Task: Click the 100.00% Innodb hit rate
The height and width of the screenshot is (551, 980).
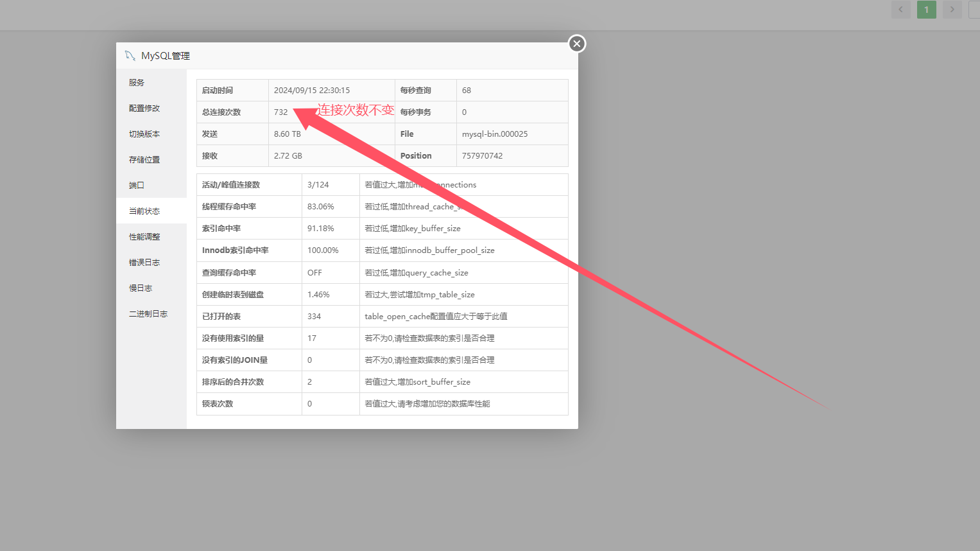Action: click(x=323, y=250)
